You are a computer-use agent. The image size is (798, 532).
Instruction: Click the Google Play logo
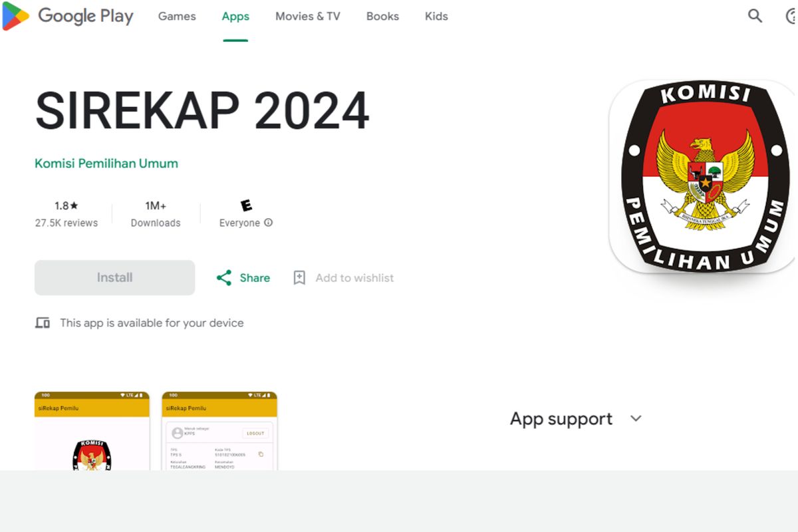(x=68, y=16)
